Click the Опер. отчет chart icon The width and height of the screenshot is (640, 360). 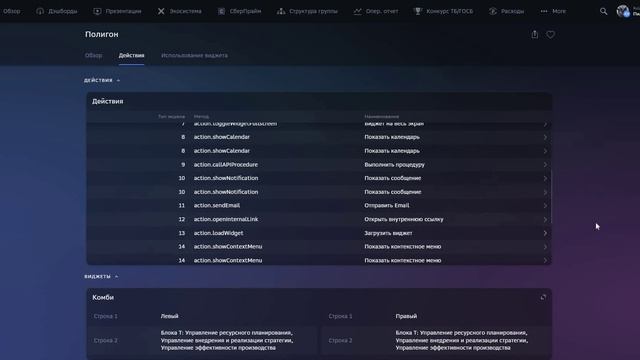(x=358, y=11)
